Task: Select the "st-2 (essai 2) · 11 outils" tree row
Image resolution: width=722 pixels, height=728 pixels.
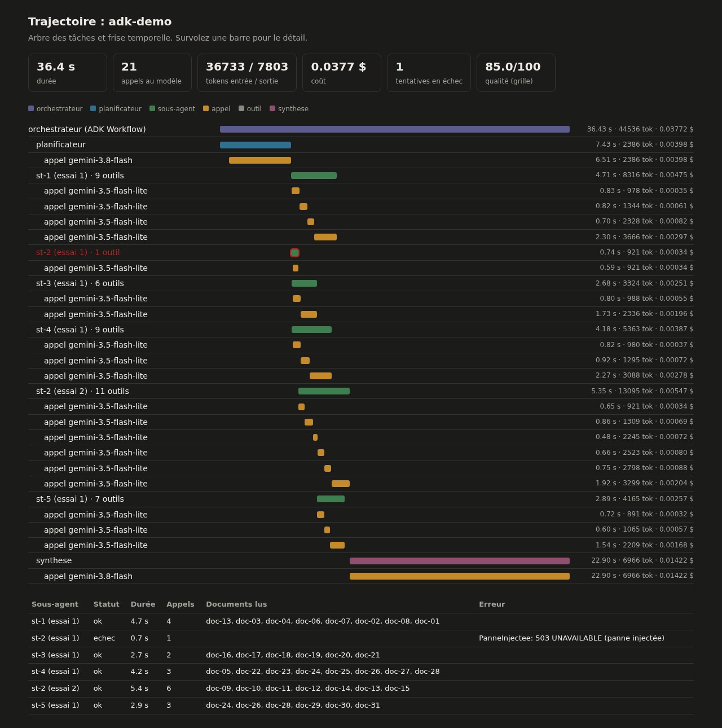Action: coord(361,391)
